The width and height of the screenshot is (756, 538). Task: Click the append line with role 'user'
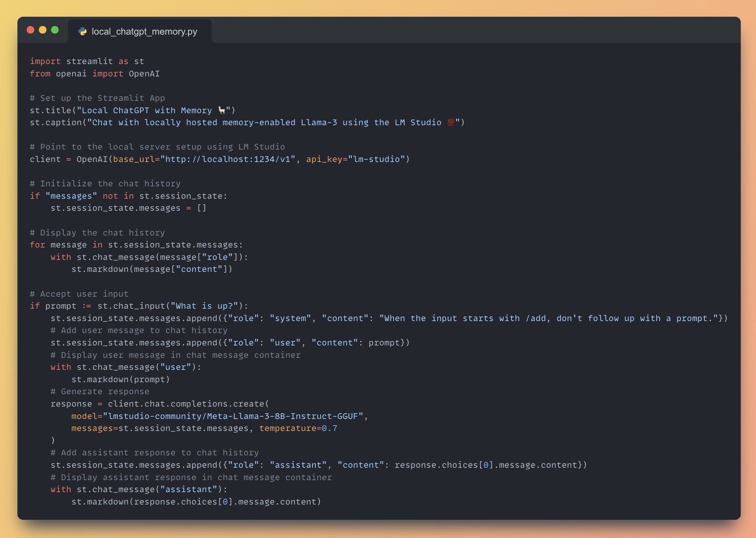pos(230,343)
